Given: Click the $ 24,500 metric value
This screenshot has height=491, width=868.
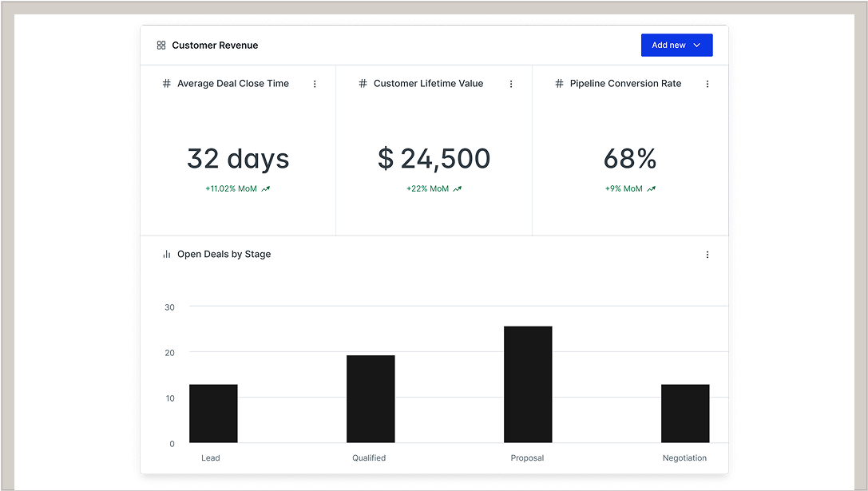Looking at the screenshot, I should click(434, 159).
